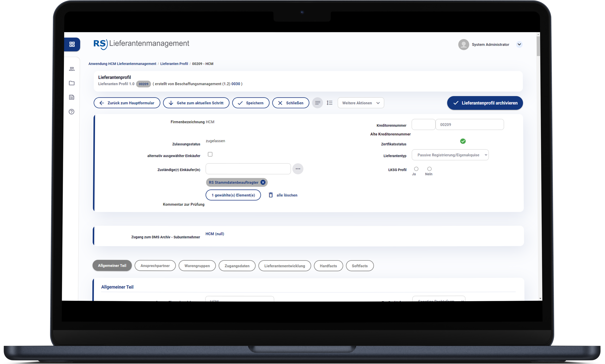Switch to the Hardfacts tab
The width and height of the screenshot is (605, 364).
pyautogui.click(x=328, y=266)
